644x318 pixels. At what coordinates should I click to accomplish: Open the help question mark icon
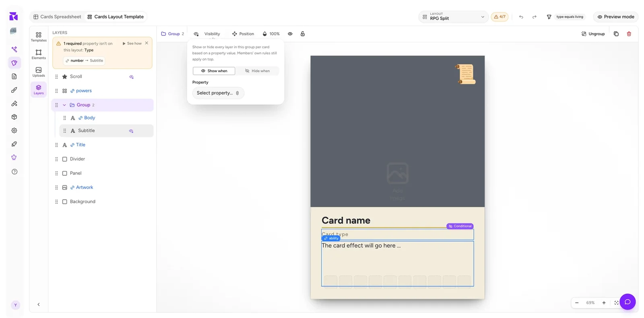[14, 172]
